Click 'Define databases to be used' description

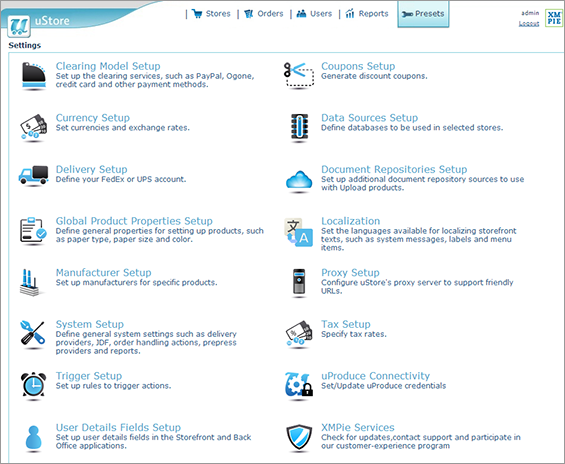[x=412, y=128]
